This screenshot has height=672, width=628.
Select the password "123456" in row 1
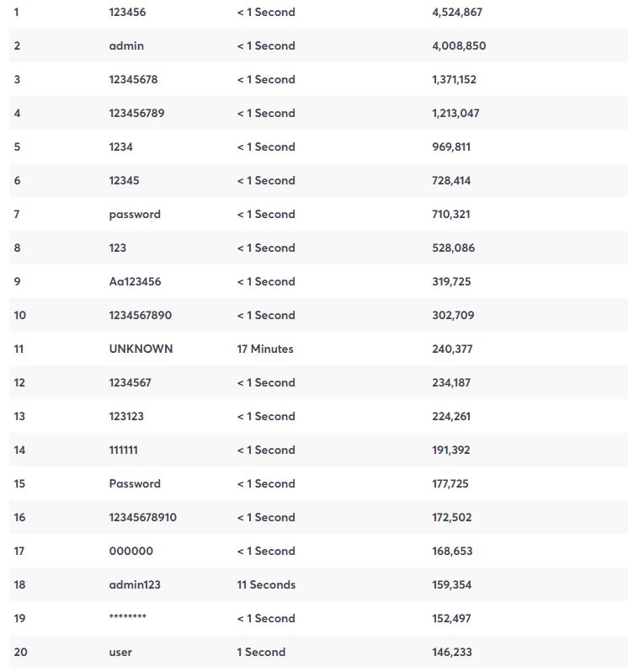127,12
